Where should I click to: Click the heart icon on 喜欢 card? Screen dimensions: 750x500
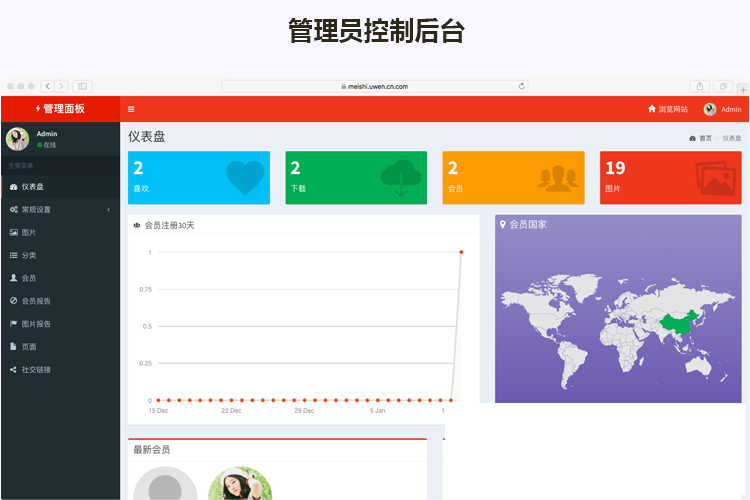coord(245,177)
